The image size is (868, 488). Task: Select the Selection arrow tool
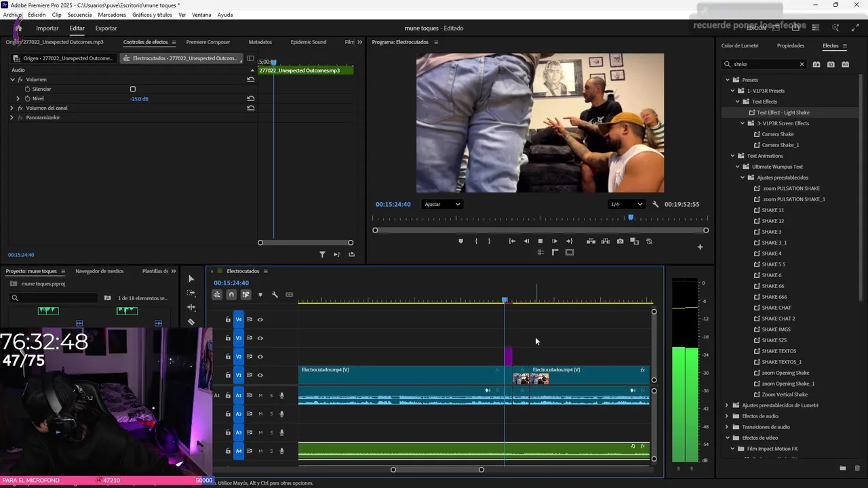coord(191,279)
